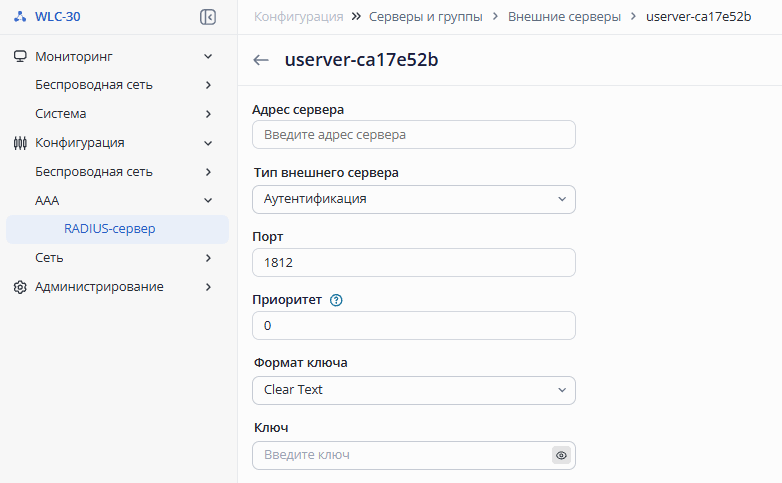The height and width of the screenshot is (483, 782).
Task: Expand Беспроводная сеть under Мониторинг
Action: pos(208,85)
